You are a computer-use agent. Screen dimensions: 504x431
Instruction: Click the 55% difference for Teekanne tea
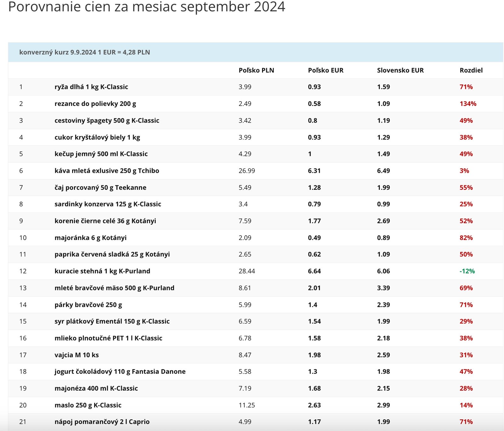pyautogui.click(x=466, y=188)
